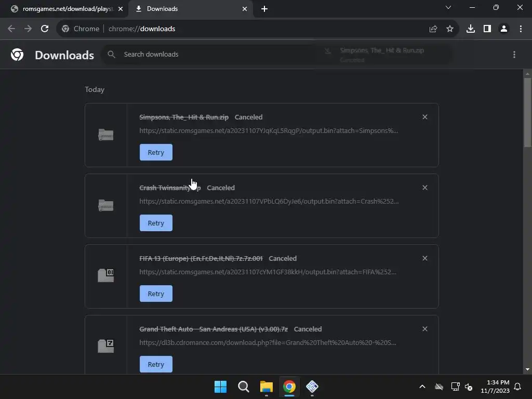Click the network status tray icon

tap(455, 387)
